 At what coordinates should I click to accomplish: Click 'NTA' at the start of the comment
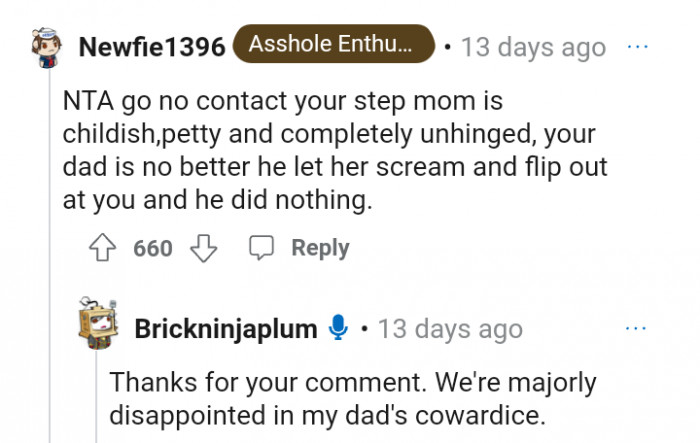86,102
